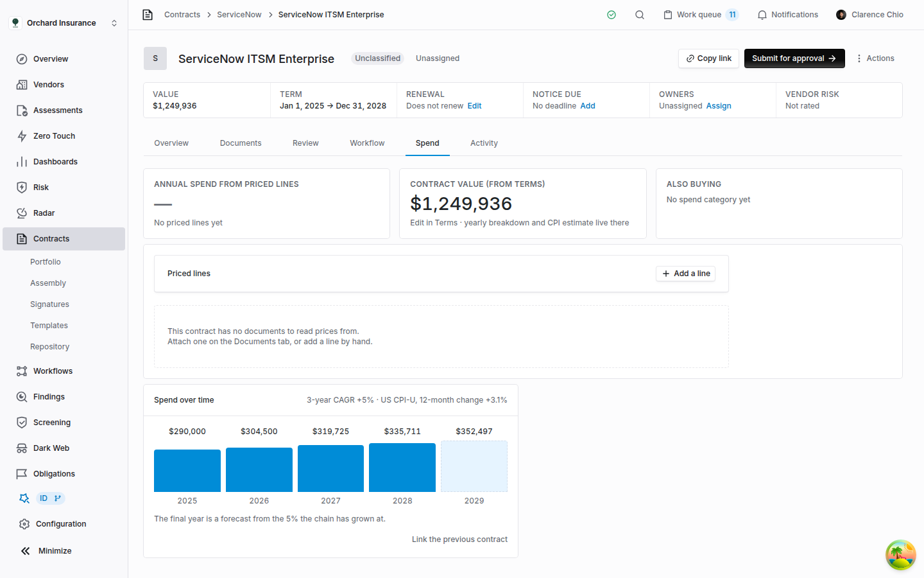Image resolution: width=924 pixels, height=578 pixels.
Task: Open the Findings magnifier icon
Action: [x=22, y=397]
